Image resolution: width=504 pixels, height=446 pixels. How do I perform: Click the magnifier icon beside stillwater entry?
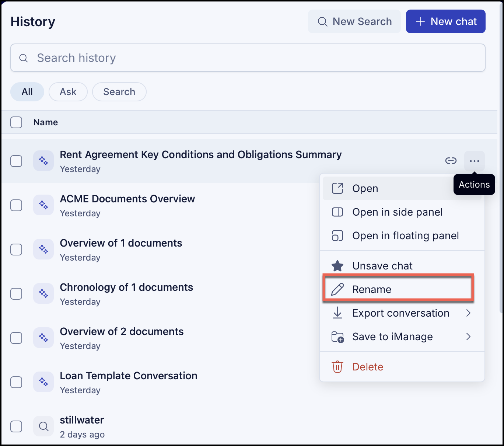point(43,426)
